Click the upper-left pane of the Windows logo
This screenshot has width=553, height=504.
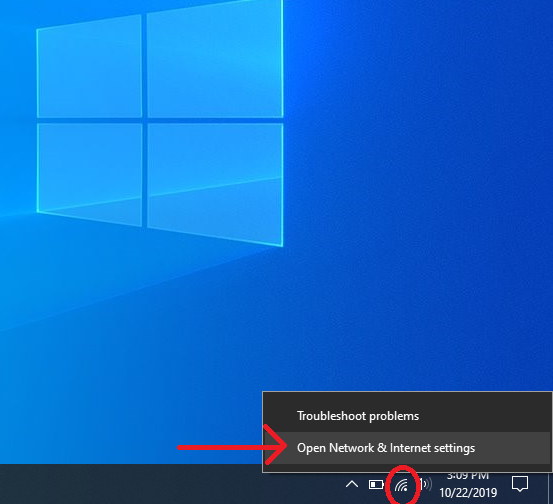coord(89,66)
